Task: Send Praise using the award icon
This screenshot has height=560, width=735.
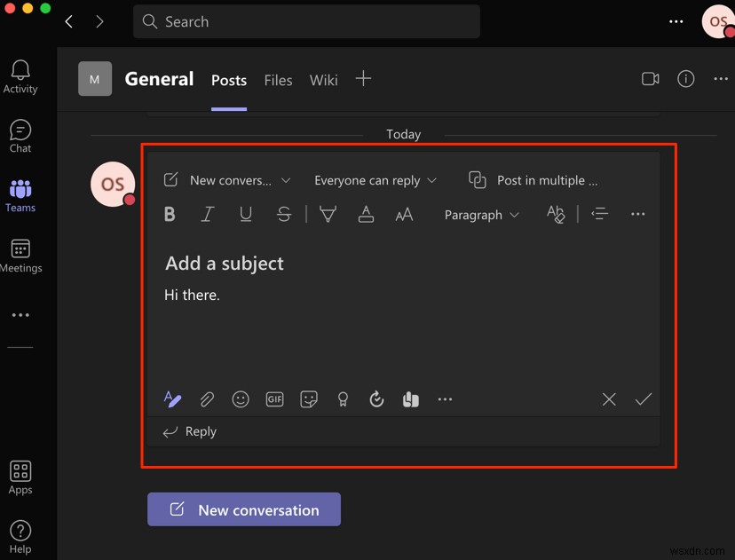Action: click(343, 399)
